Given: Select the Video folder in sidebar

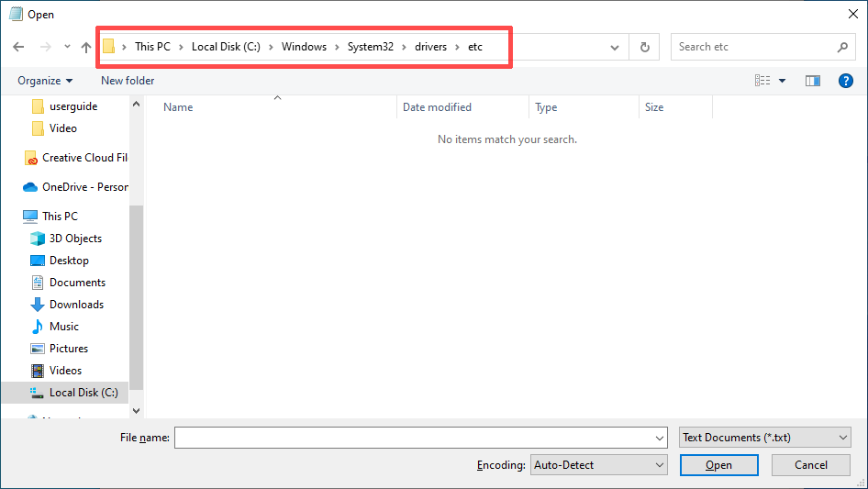Looking at the screenshot, I should point(54,128).
